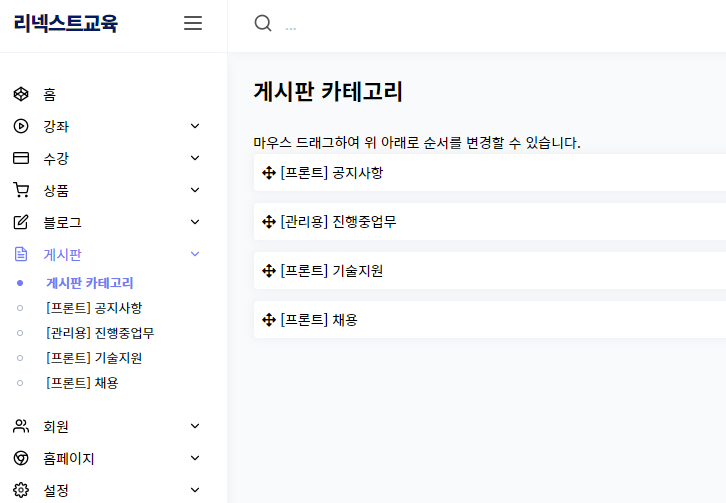Click the 회원 users icon
Screen dimensions: 726x503
tap(21, 426)
